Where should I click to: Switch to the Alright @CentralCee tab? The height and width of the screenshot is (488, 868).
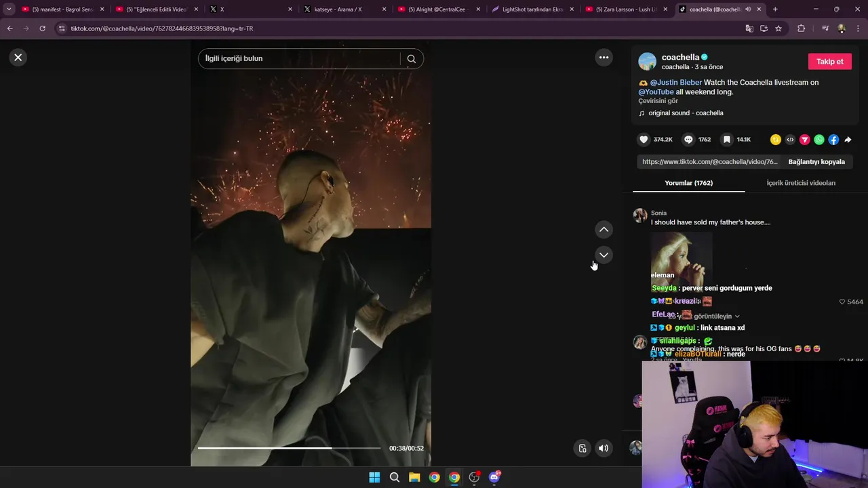pyautogui.click(x=437, y=9)
